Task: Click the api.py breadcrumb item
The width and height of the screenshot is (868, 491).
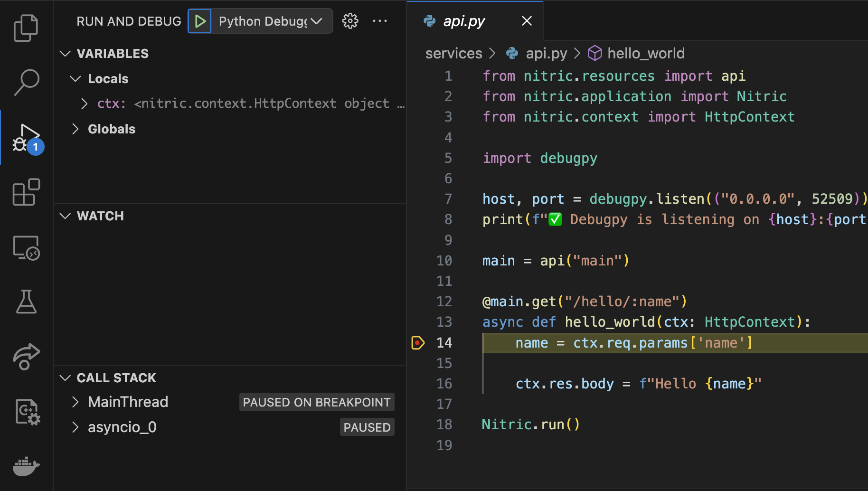Action: pyautogui.click(x=546, y=53)
